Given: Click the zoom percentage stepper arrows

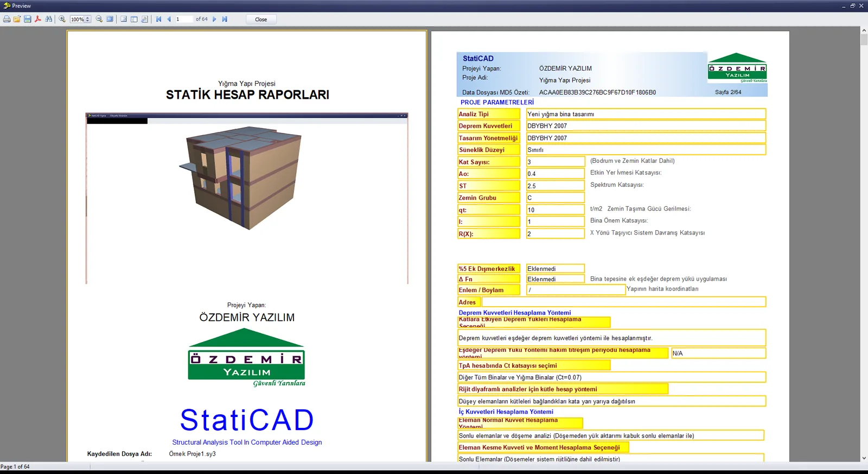Looking at the screenshot, I should pyautogui.click(x=88, y=19).
